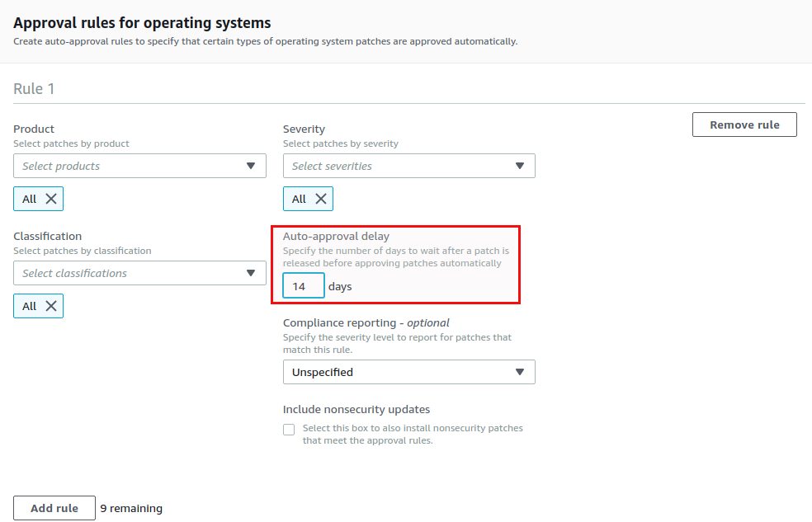
Task: Click the Classification dropdown arrow icon
Action: (x=251, y=273)
